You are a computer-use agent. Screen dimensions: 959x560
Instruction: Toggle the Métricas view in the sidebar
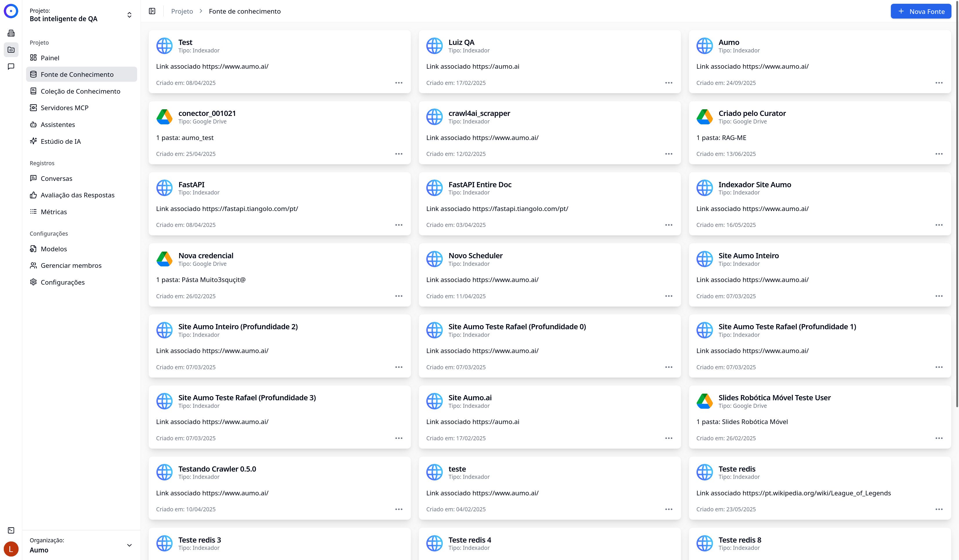pos(54,212)
